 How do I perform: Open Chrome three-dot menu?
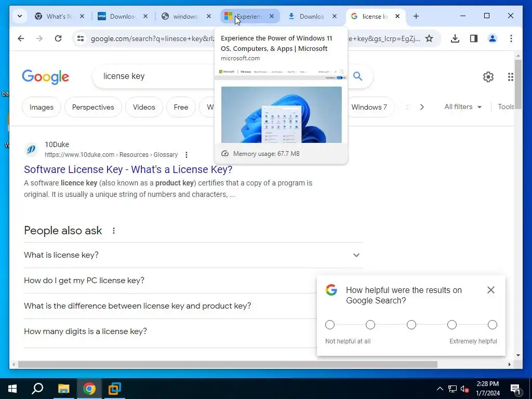click(x=511, y=38)
